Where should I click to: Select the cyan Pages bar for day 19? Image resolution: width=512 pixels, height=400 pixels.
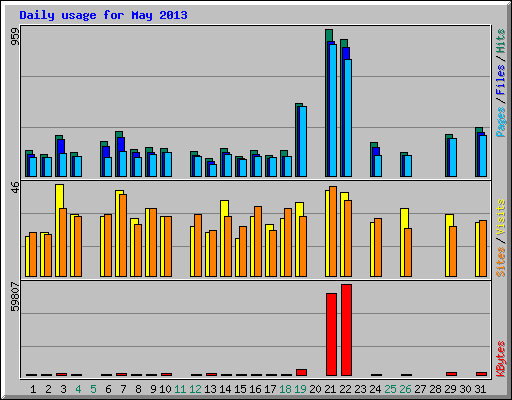tap(303, 141)
